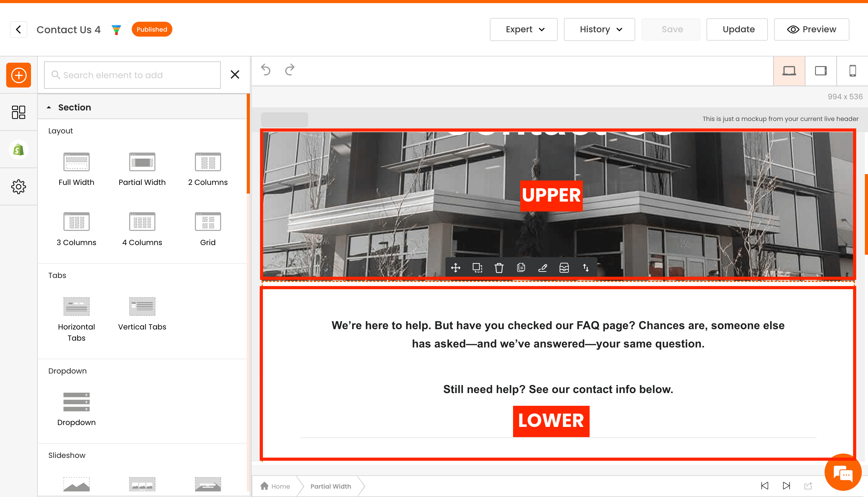Open the History dropdown
Image resolution: width=868 pixels, height=497 pixels.
pos(599,29)
